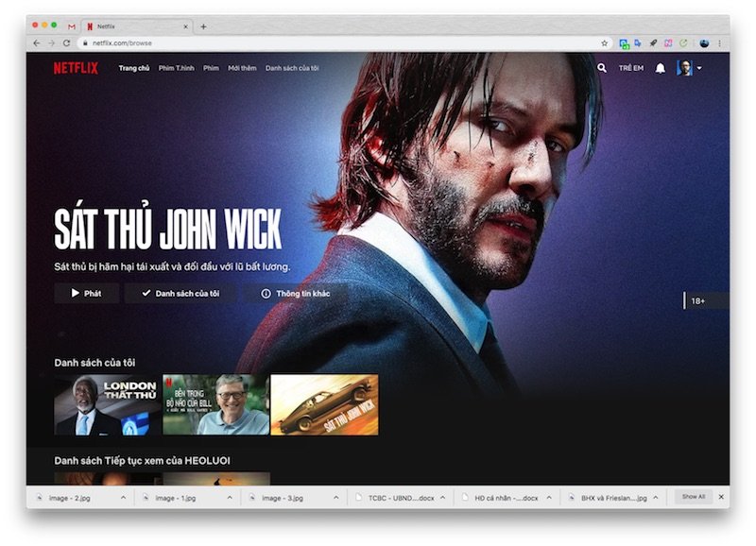756x546 pixels.
Task: Click the green refresh extension icon
Action: coord(683,43)
